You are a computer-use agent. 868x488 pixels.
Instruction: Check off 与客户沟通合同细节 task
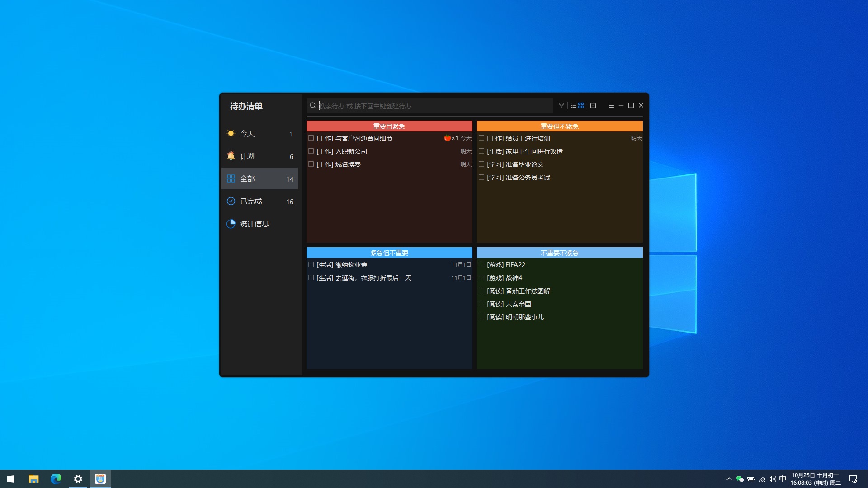click(311, 138)
